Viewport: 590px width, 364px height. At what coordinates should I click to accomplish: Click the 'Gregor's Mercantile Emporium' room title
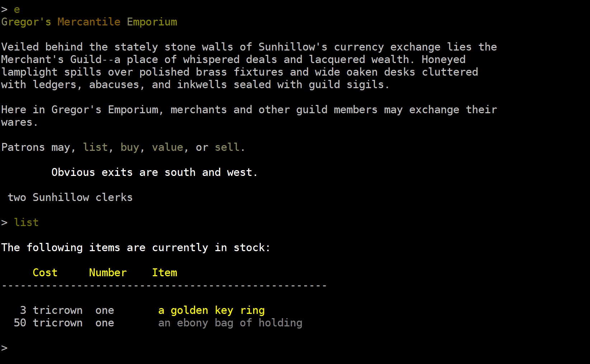point(89,22)
